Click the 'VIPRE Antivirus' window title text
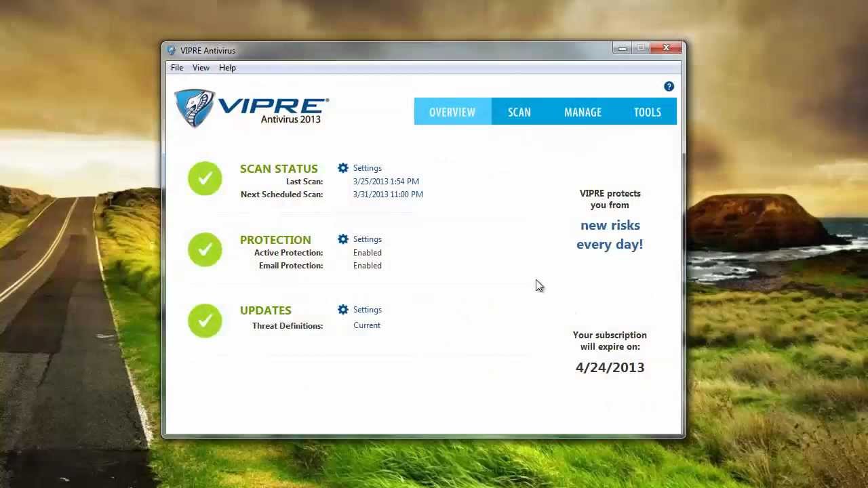Image resolution: width=868 pixels, height=488 pixels. [208, 51]
